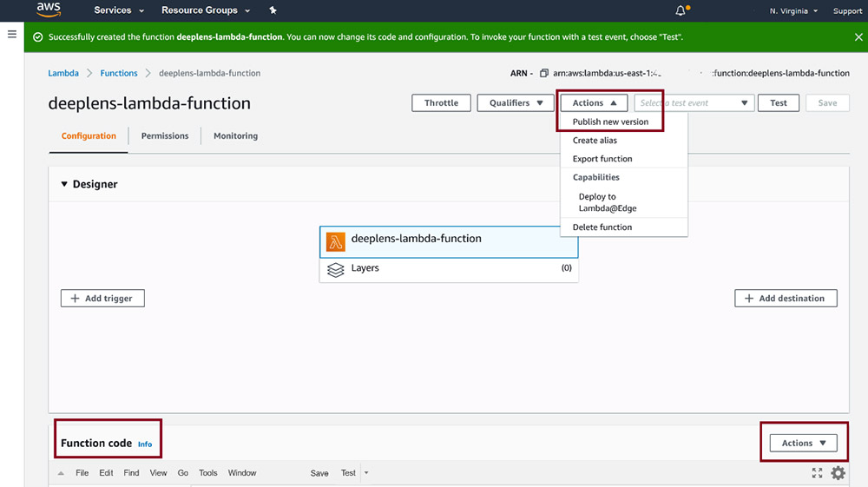The width and height of the screenshot is (868, 487).
Task: Choose Create alias
Action: 595,140
